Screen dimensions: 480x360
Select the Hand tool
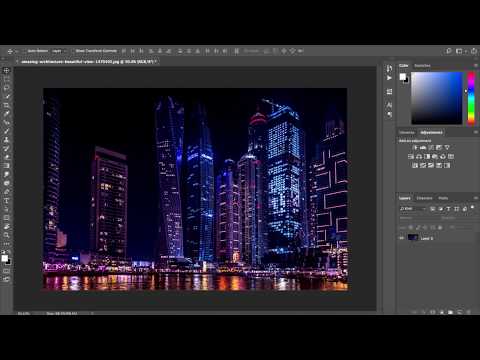click(x=6, y=227)
